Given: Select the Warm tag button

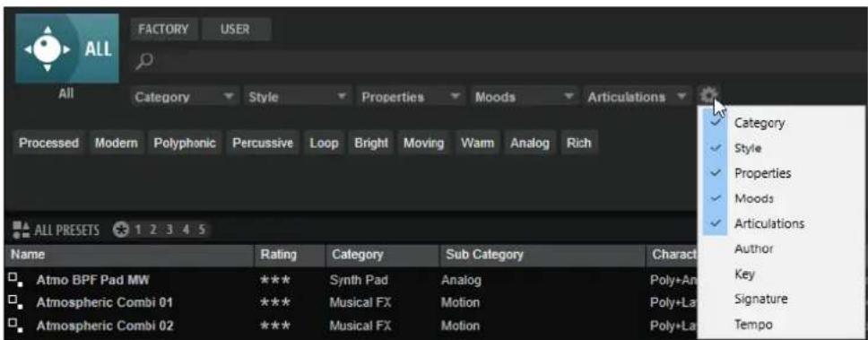Looking at the screenshot, I should point(478,143).
